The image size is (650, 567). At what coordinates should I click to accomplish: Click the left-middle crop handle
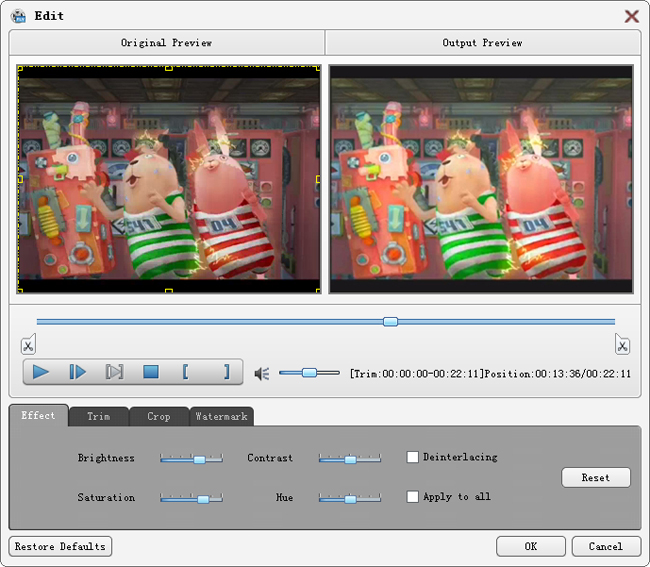pyautogui.click(x=20, y=179)
